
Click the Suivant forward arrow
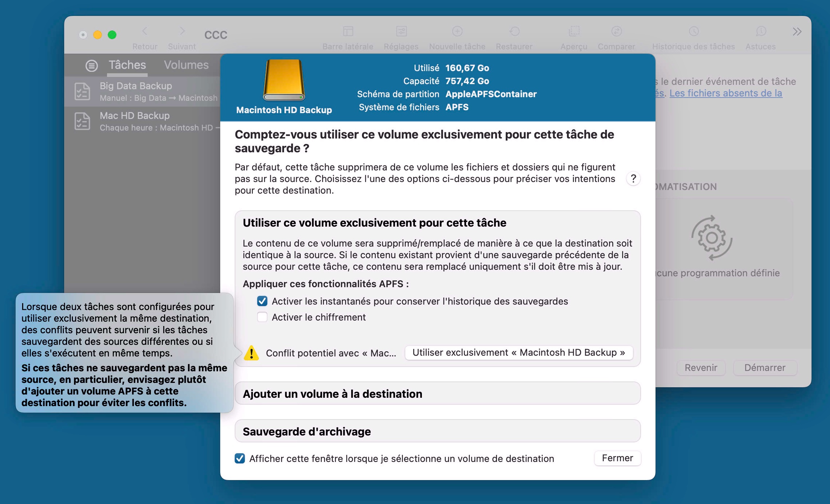tap(182, 31)
